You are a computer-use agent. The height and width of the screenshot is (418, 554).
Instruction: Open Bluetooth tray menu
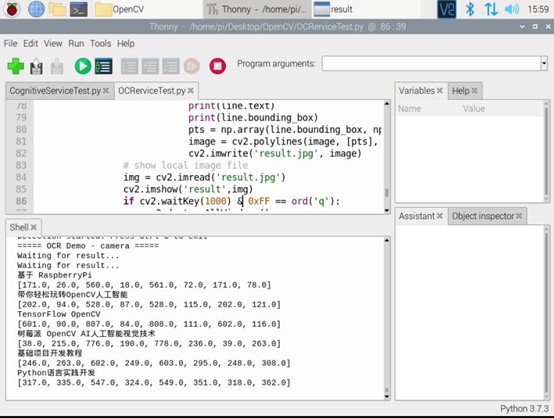[470, 9]
